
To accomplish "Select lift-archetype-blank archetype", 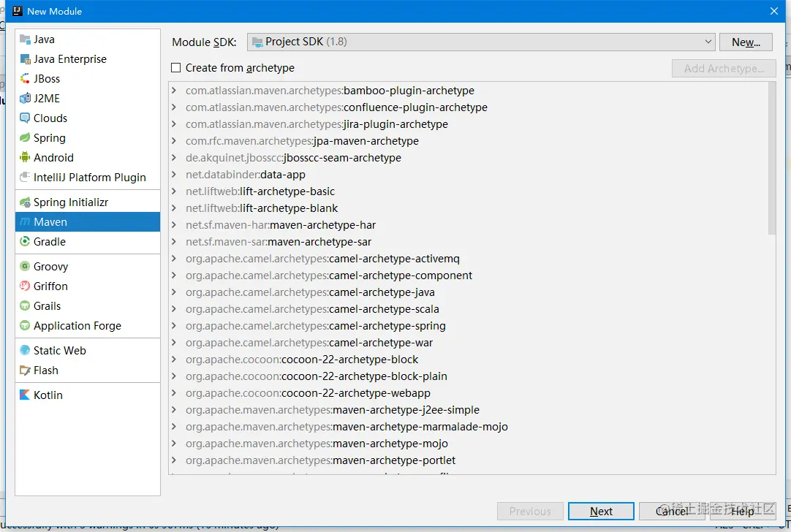I will point(261,208).
